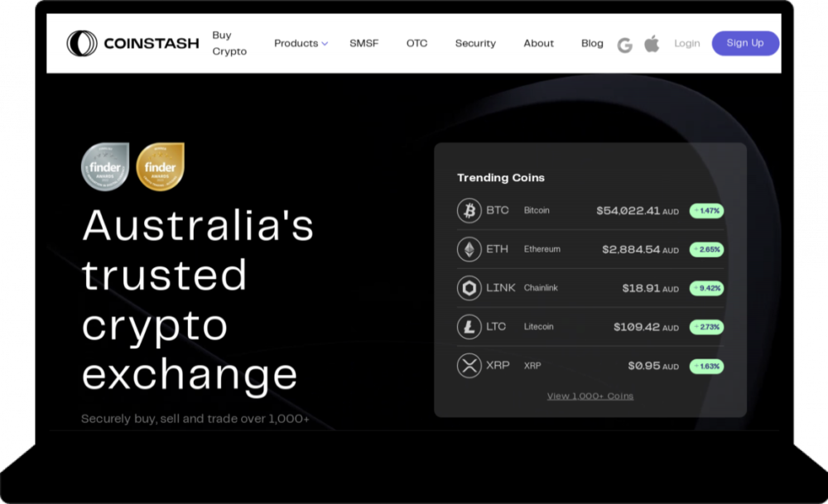Screen dimensions: 828x504
Task: Click the Bitcoin name label
Action: (x=537, y=210)
